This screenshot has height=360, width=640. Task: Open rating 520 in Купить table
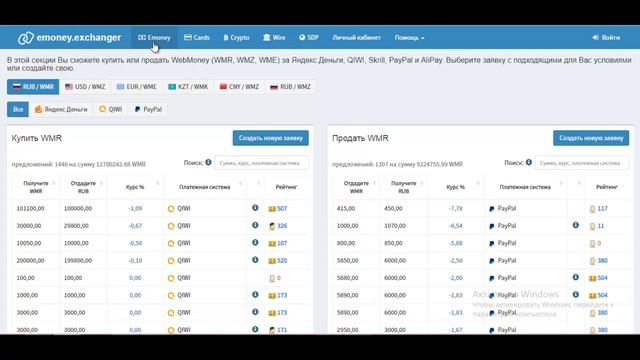coord(282,260)
